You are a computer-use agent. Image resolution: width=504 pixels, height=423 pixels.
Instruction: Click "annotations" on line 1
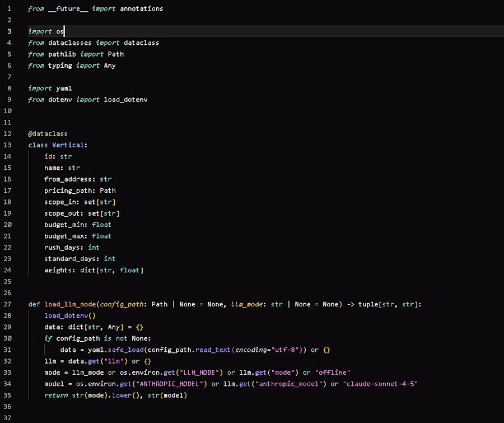pyautogui.click(x=142, y=9)
